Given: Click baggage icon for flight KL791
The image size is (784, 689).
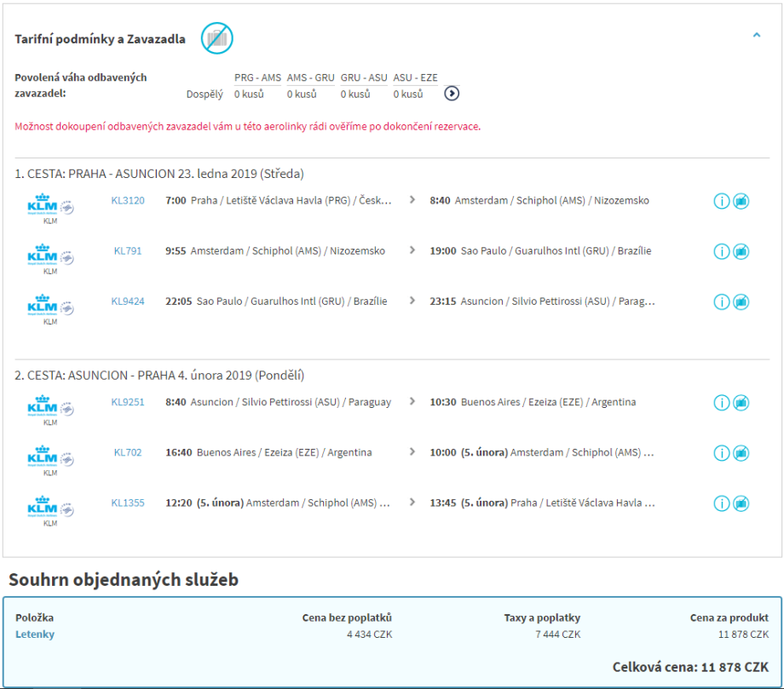Looking at the screenshot, I should (x=741, y=252).
